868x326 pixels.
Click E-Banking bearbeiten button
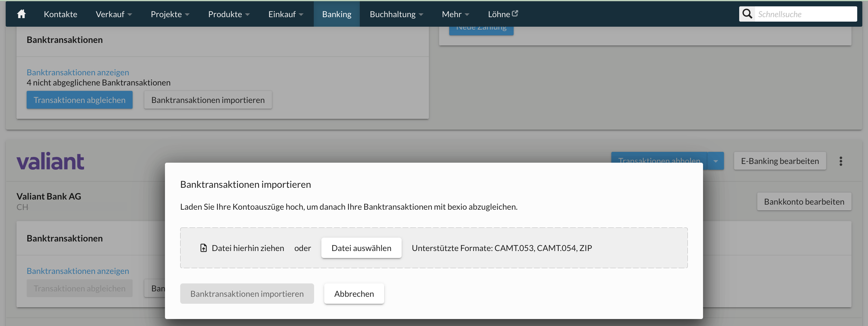click(780, 161)
